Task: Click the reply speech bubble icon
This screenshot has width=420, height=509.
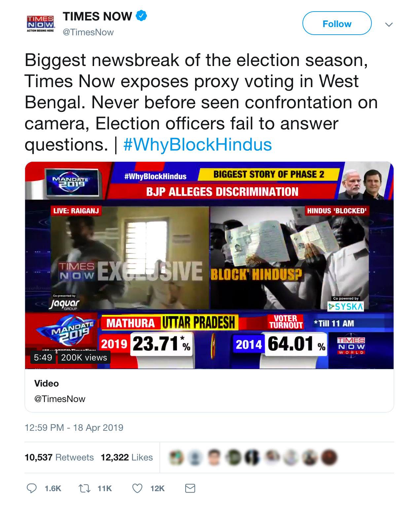Action: [32, 488]
